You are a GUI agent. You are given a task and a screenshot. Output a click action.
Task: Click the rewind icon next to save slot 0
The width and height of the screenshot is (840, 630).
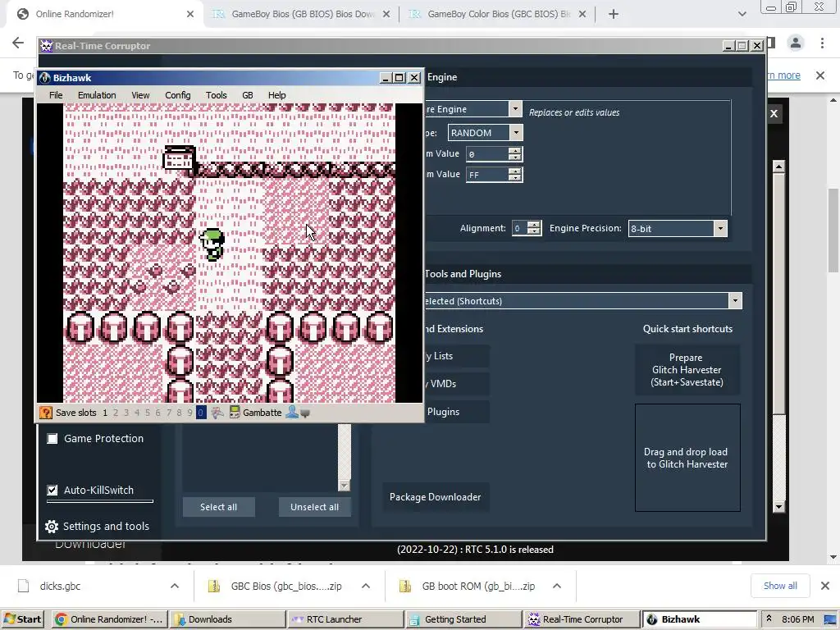[x=217, y=413]
